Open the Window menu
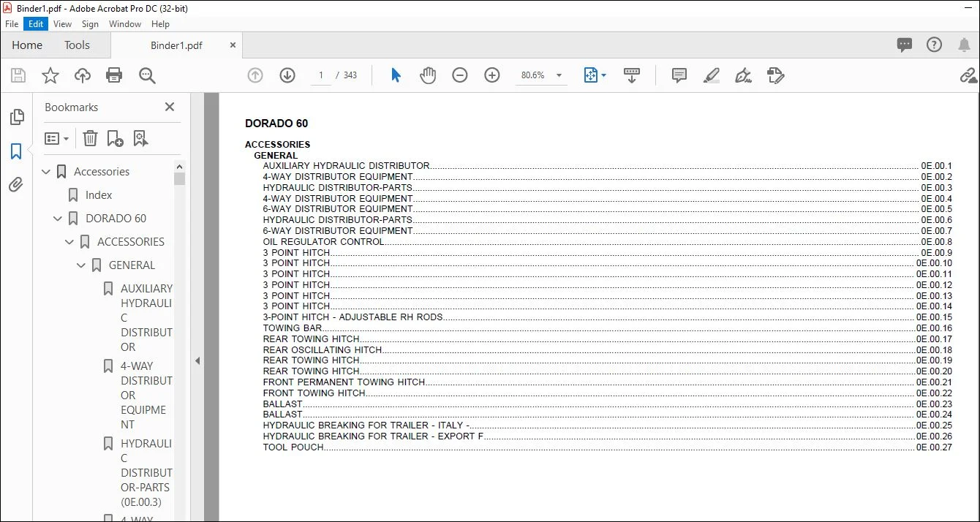Screen dimensions: 980x522 (125, 24)
